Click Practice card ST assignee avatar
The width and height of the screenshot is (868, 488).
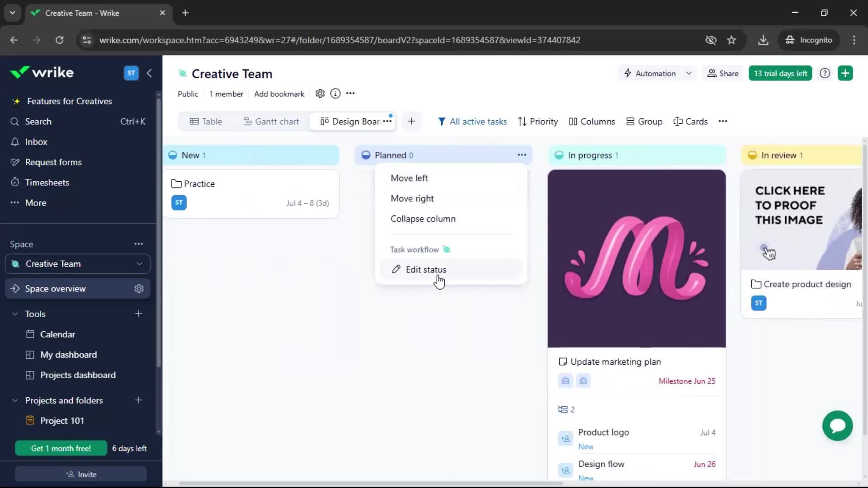pyautogui.click(x=179, y=202)
